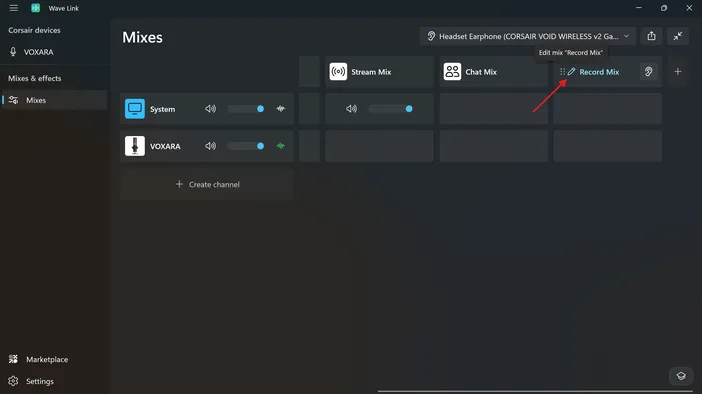Click the Stream Mix broadcast icon
Screen dimensions: 702x394
(338, 72)
